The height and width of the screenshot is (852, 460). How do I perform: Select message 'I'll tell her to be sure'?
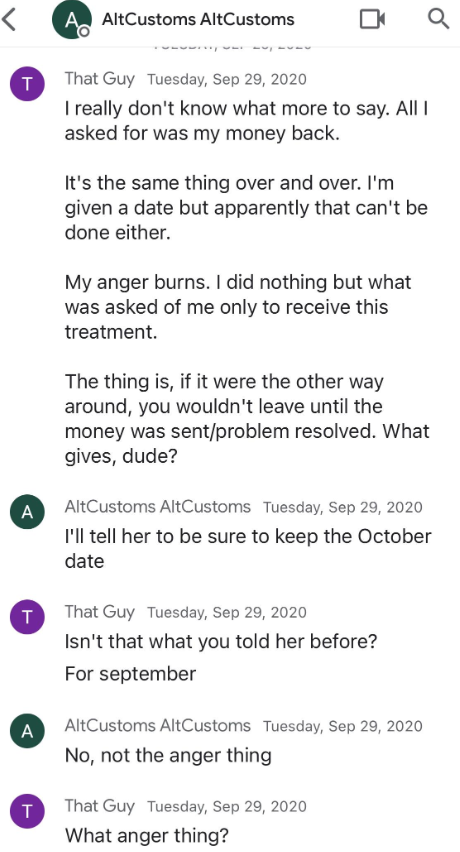[248, 548]
